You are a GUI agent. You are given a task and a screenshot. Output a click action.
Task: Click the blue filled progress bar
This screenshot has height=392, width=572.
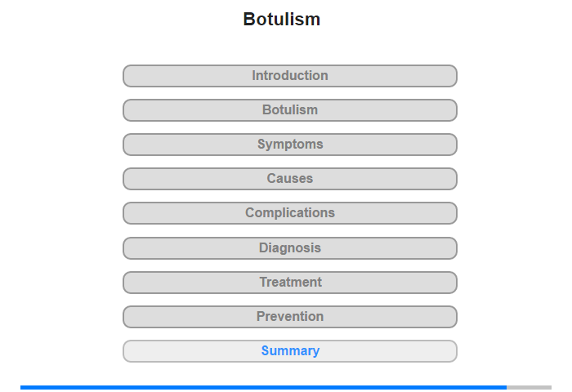261,387
